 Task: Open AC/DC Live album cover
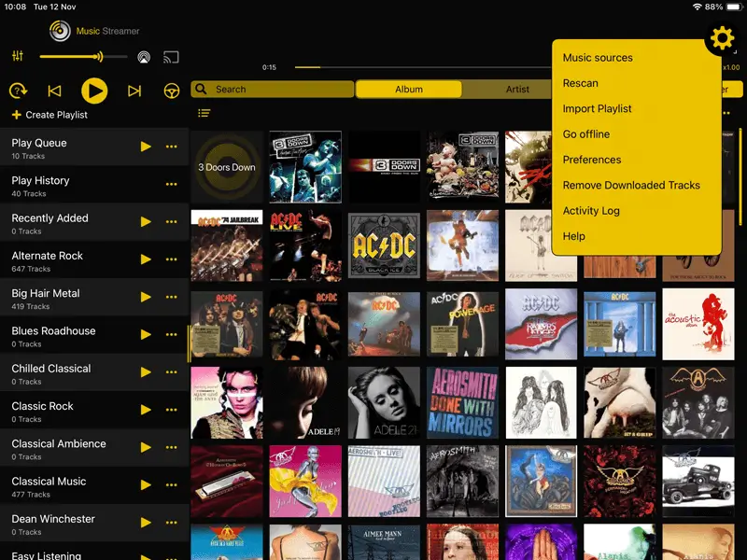[x=305, y=245]
